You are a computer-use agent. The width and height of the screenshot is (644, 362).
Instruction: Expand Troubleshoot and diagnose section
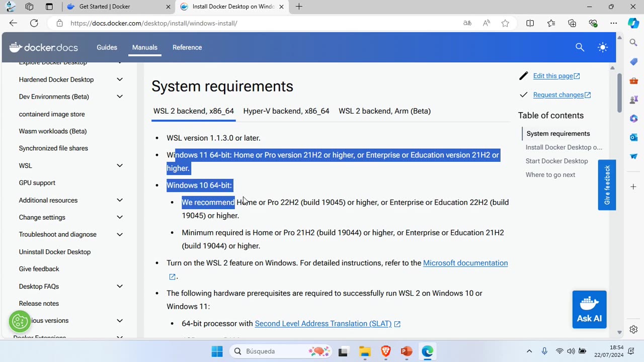[x=120, y=234]
